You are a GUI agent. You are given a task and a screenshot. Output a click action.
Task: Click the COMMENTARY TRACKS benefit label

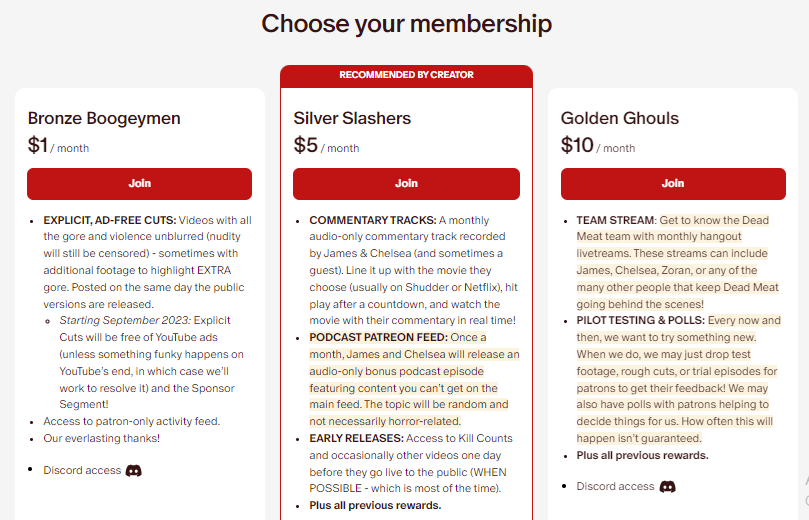tap(372, 220)
